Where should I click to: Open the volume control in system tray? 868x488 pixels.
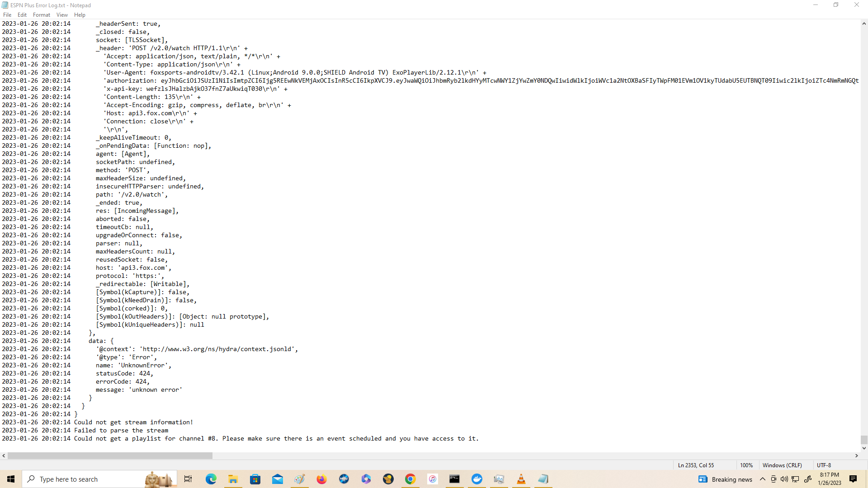(x=784, y=479)
